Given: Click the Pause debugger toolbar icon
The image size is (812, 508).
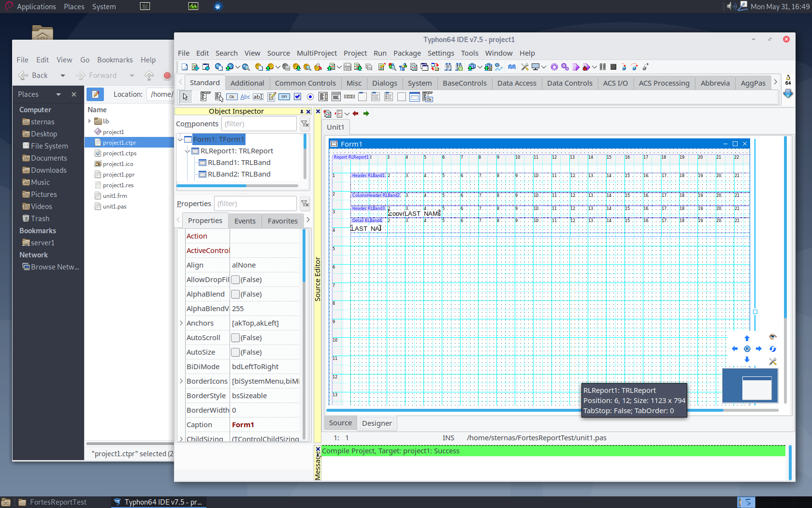Looking at the screenshot, I should tap(603, 67).
